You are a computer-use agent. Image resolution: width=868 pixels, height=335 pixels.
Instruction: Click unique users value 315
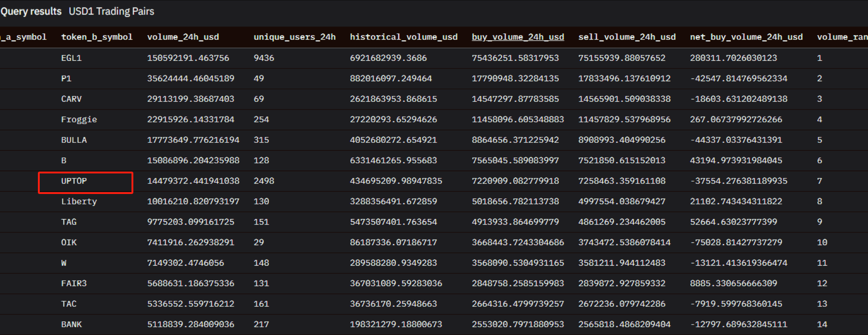(x=261, y=140)
